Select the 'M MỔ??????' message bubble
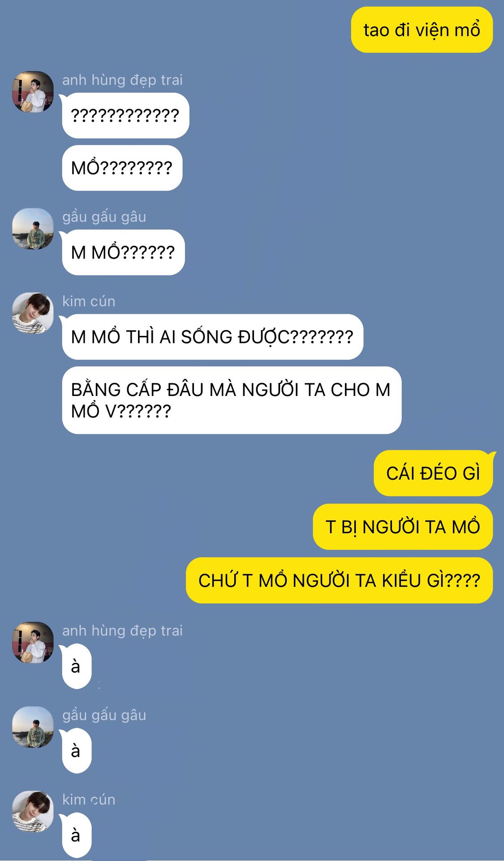Screen dimensions: 504x861 [123, 252]
